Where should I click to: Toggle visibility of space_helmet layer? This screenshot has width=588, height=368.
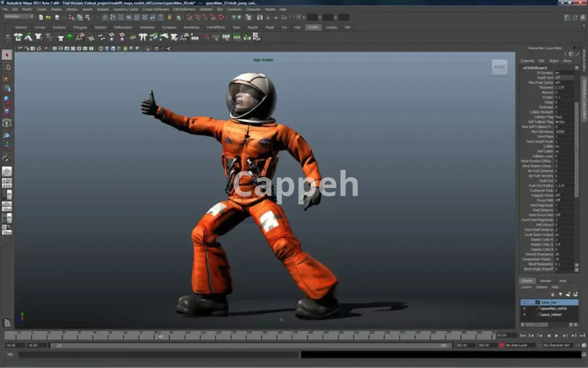coord(524,315)
